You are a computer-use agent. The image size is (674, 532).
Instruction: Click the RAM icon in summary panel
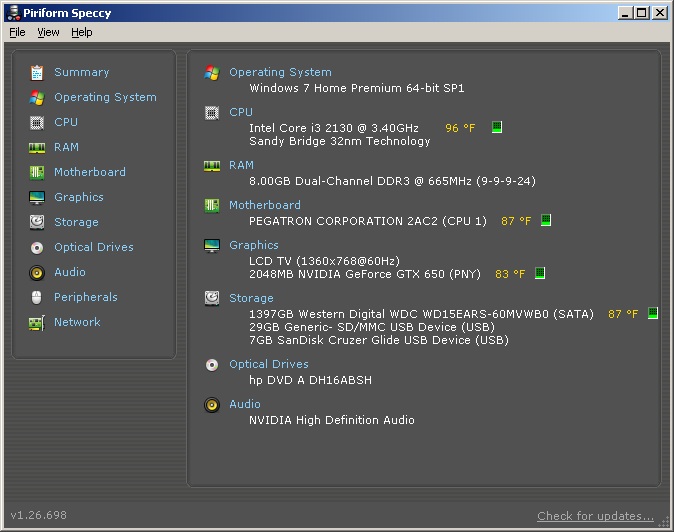(x=212, y=166)
